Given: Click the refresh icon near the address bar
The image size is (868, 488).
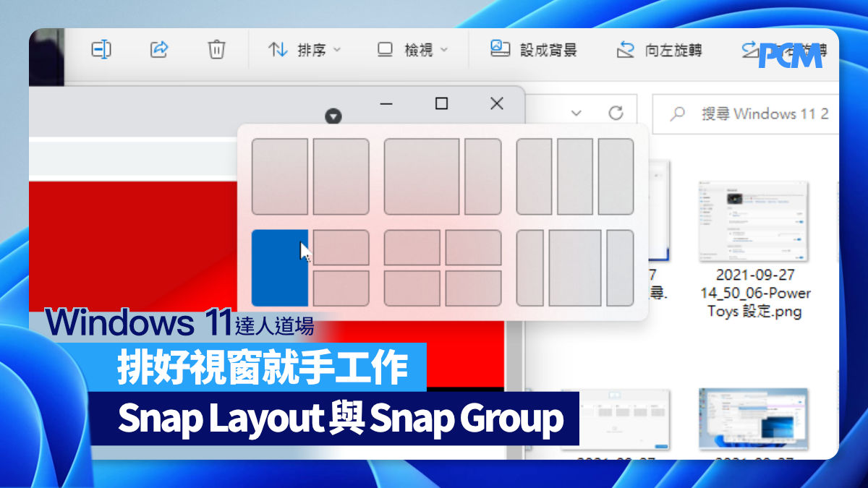Looking at the screenshot, I should click(x=616, y=114).
